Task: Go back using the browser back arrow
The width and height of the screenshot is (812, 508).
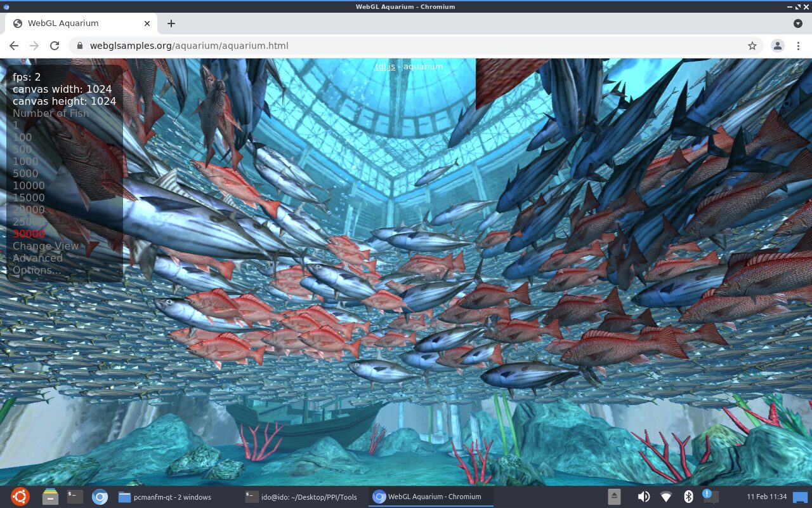Action: coord(14,46)
